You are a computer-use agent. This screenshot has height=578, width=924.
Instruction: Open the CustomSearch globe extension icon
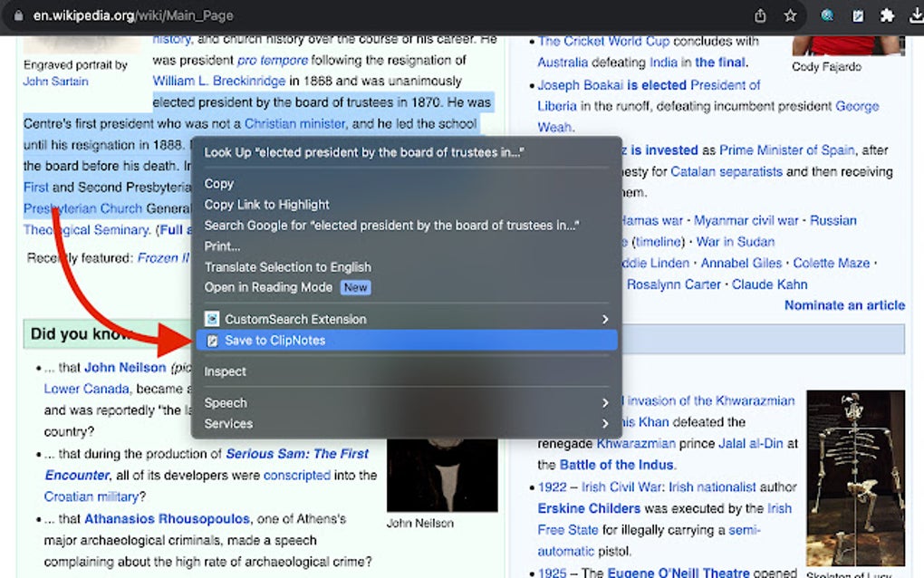[x=826, y=15]
